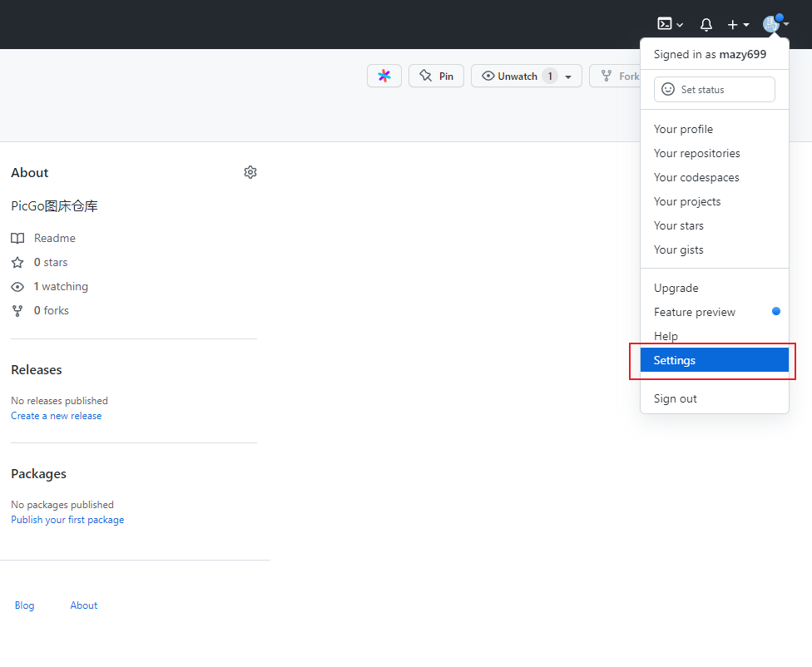Screen dimensions: 812x667
Task: Click the blue dot beside Feature preview
Action: [x=775, y=311]
